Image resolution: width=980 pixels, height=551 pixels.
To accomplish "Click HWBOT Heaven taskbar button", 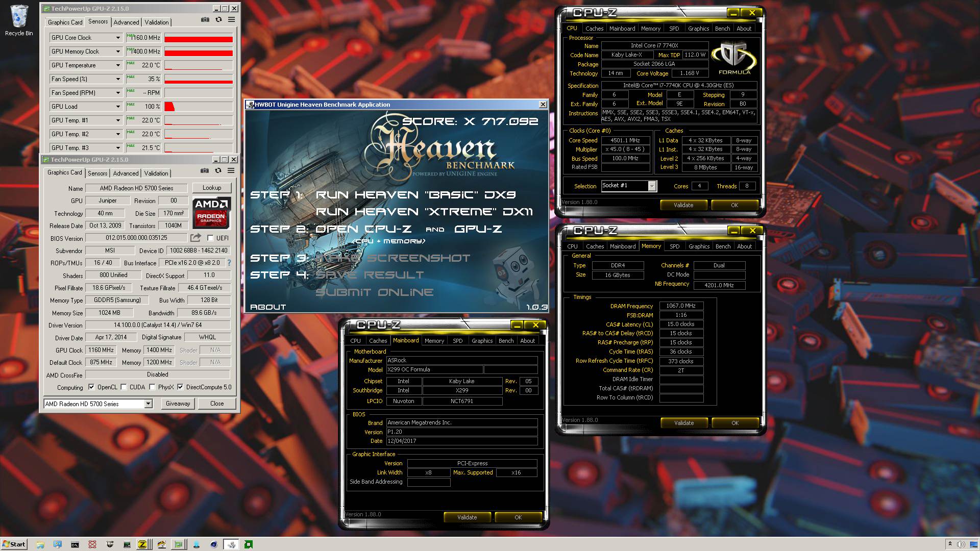I will click(x=231, y=544).
